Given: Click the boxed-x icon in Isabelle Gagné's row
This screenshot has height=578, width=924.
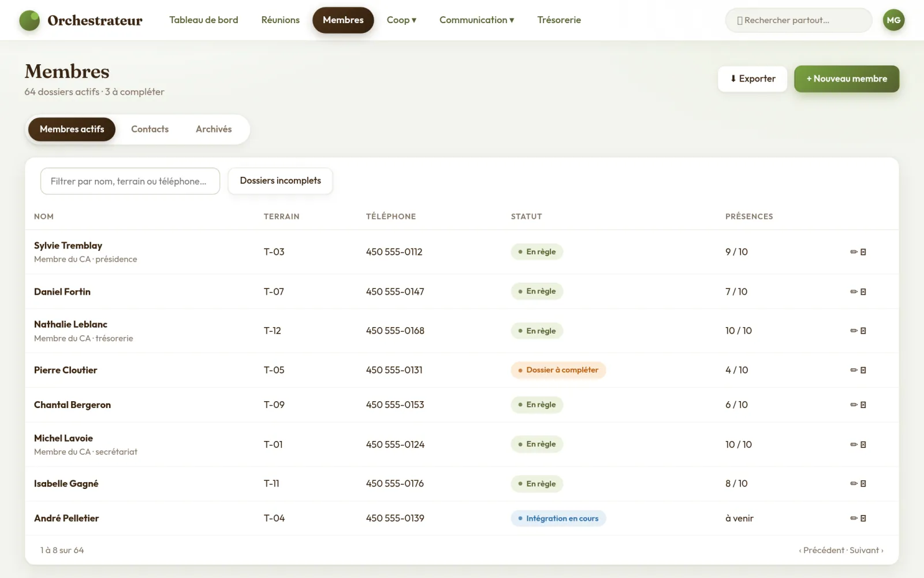Looking at the screenshot, I should [863, 484].
